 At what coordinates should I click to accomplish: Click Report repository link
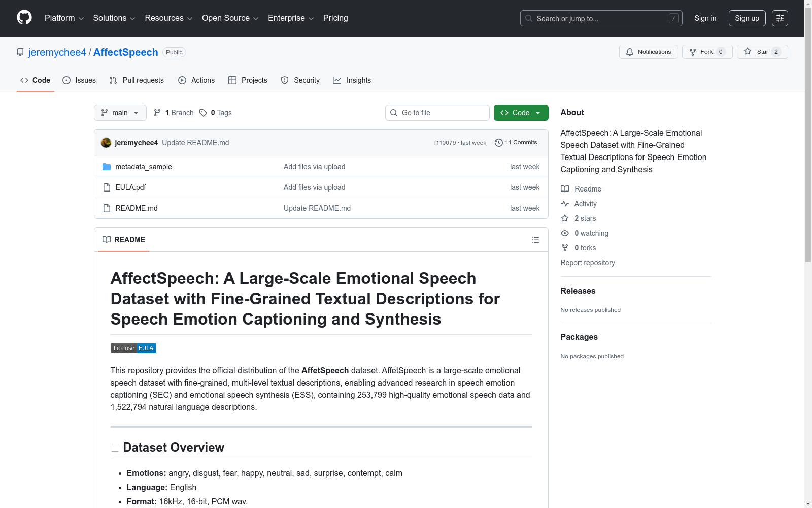coord(588,263)
